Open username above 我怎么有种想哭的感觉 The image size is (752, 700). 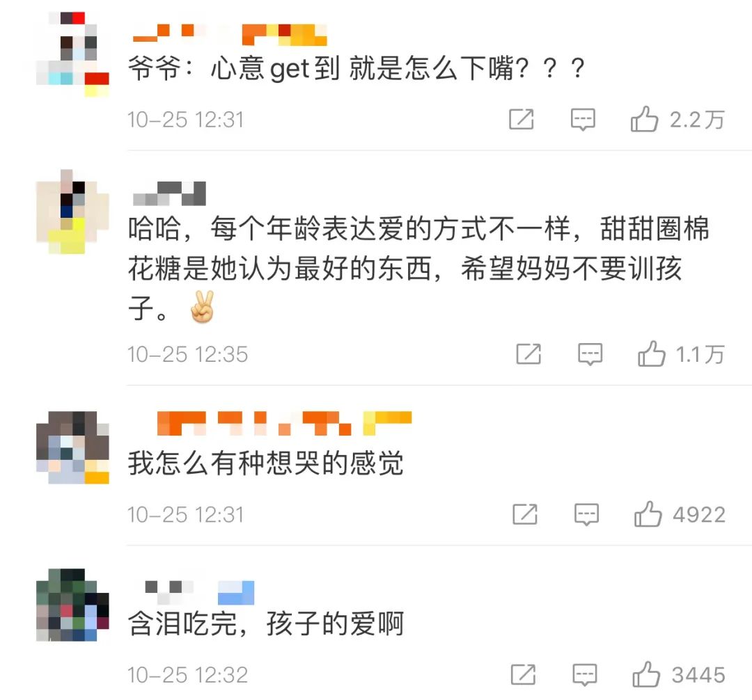click(x=284, y=423)
